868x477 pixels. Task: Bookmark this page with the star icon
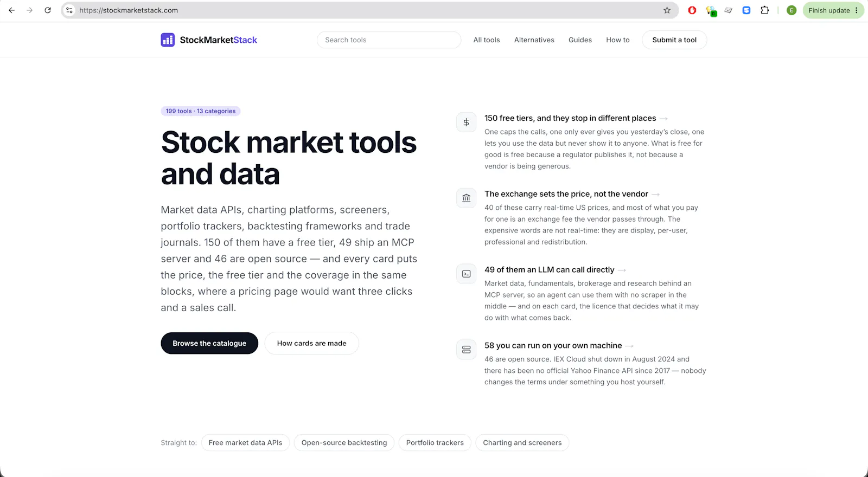click(667, 10)
